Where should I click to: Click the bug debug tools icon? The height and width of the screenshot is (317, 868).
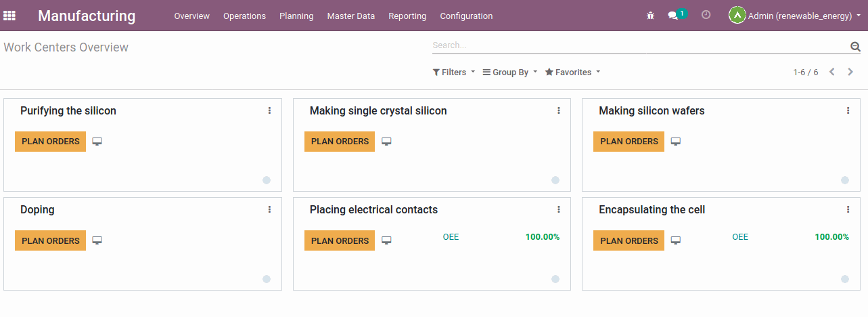click(651, 16)
